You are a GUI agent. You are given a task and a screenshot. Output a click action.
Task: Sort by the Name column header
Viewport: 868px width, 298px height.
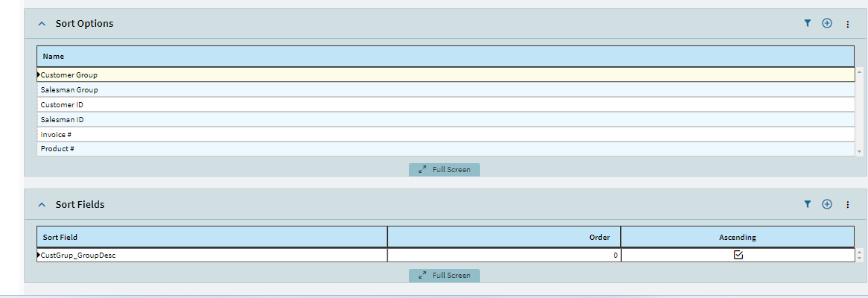tap(446, 57)
